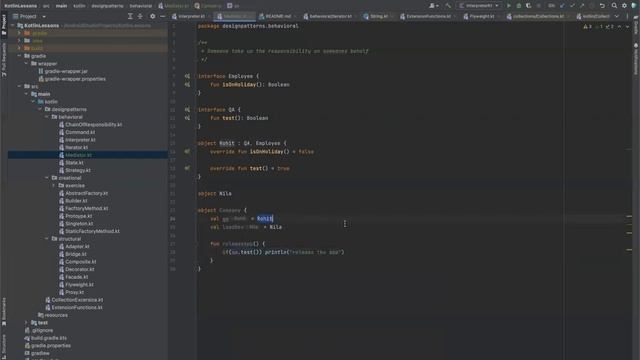Run the selected configuration with play icon
This screenshot has height=360, width=640.
[x=509, y=6]
